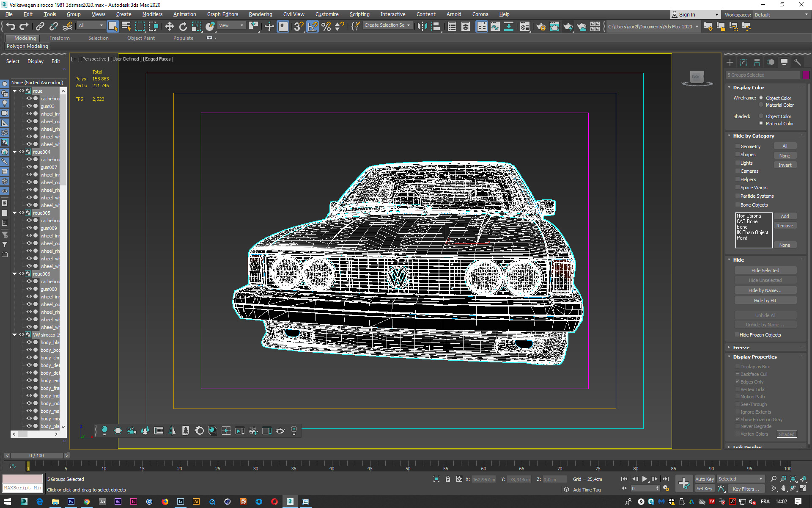Toggle the 3D Snaps icon
Screen dimensions: 812x508
point(299,27)
